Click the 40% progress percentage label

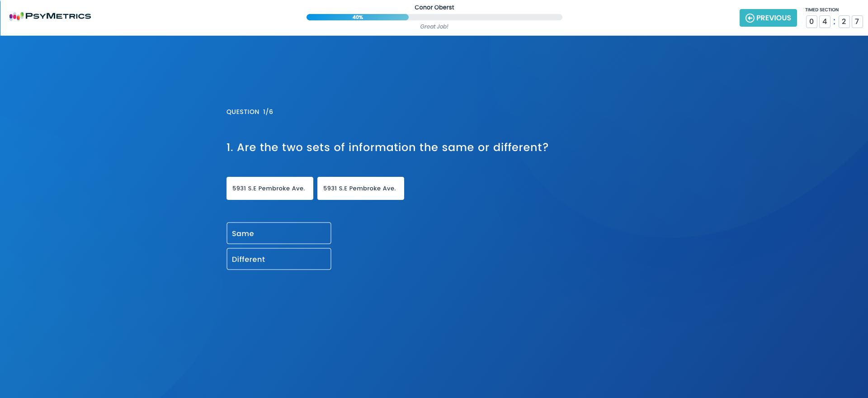358,17
